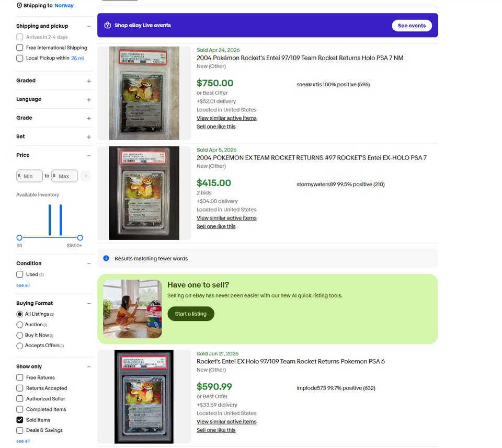
Task: Open the $590.99 PSA 6 card thumbnail
Action: pyautogui.click(x=144, y=396)
